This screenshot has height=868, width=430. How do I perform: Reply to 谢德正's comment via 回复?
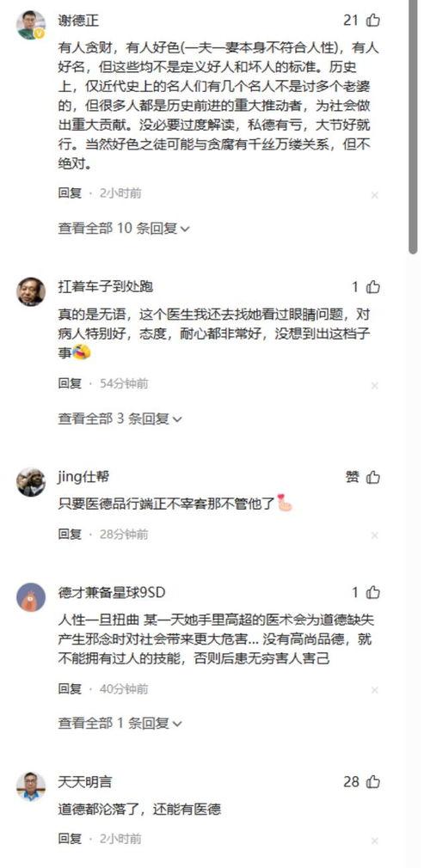70,193
